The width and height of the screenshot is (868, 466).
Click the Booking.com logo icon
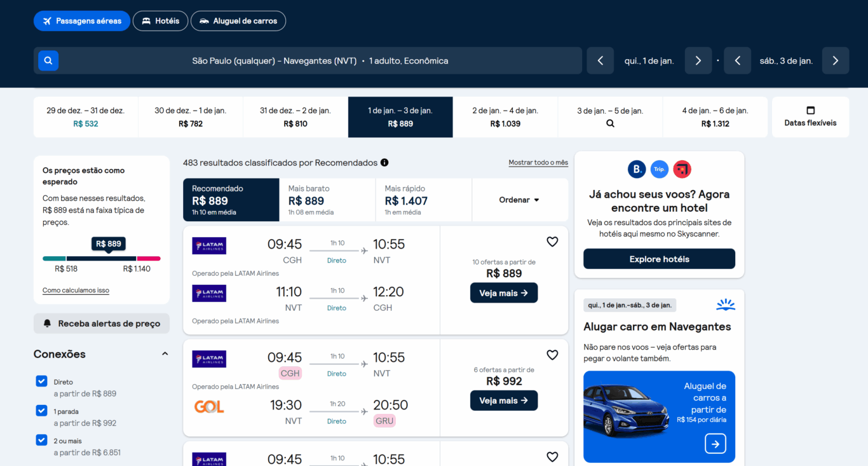(637, 168)
